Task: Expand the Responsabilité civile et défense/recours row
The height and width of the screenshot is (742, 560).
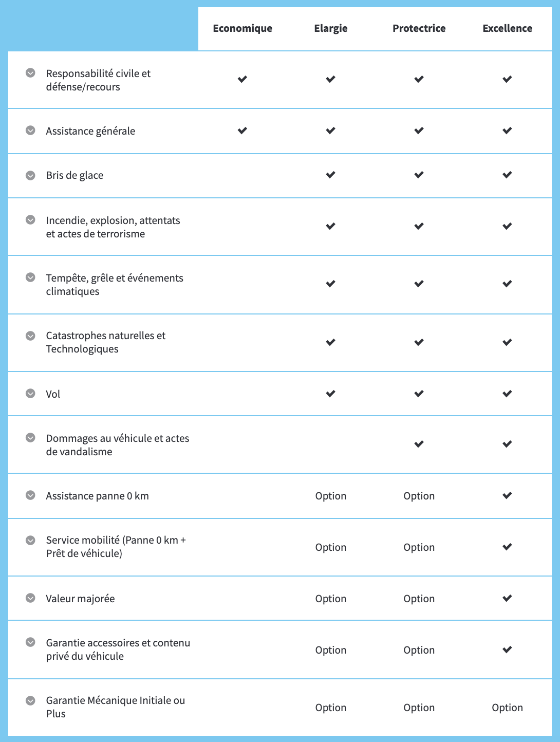Action: (x=31, y=73)
